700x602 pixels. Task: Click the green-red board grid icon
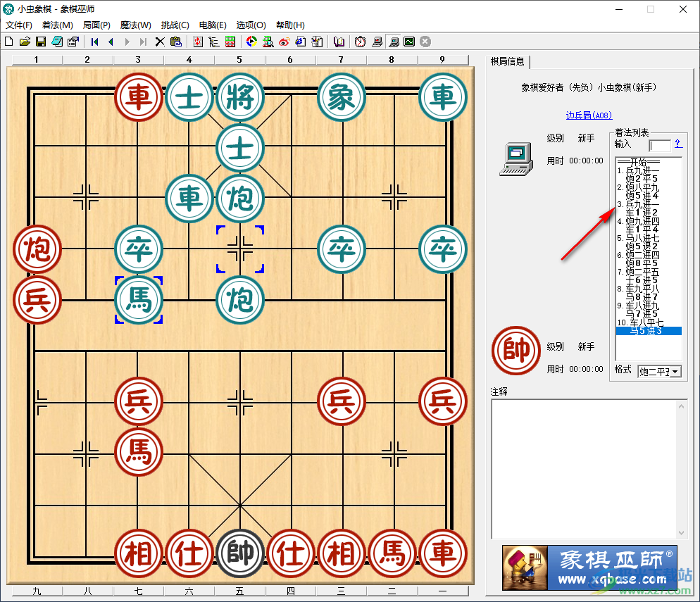230,42
